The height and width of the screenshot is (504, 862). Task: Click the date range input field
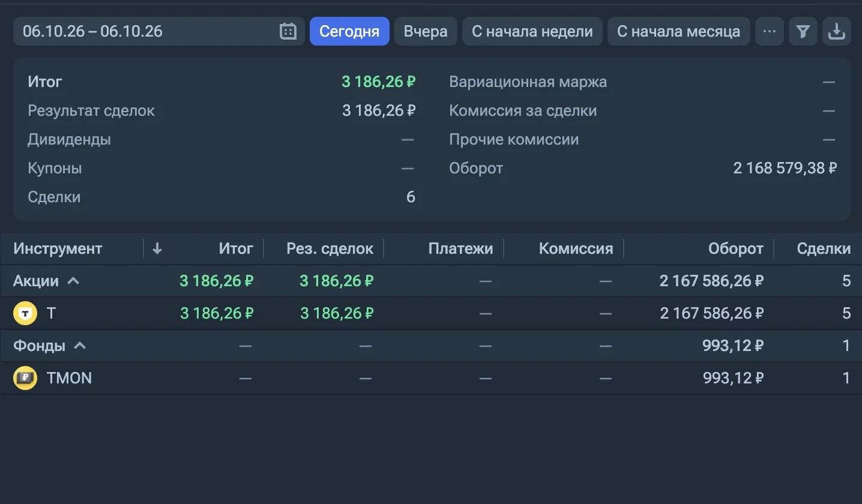(159, 31)
